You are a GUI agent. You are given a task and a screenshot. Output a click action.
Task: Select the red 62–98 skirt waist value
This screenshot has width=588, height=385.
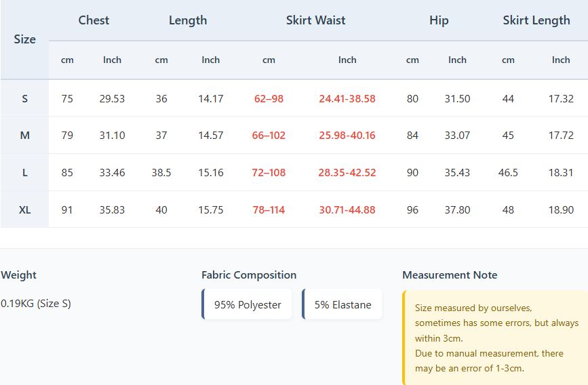click(269, 98)
